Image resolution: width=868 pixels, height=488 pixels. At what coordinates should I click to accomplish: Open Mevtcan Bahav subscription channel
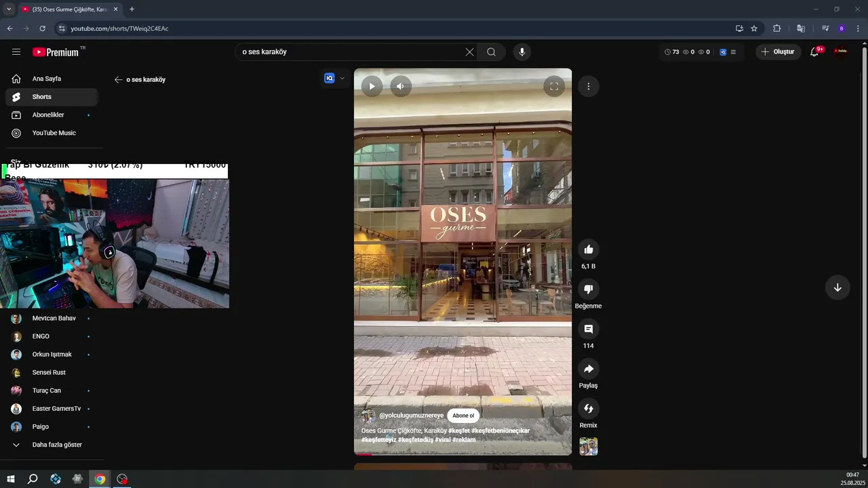pyautogui.click(x=52, y=319)
